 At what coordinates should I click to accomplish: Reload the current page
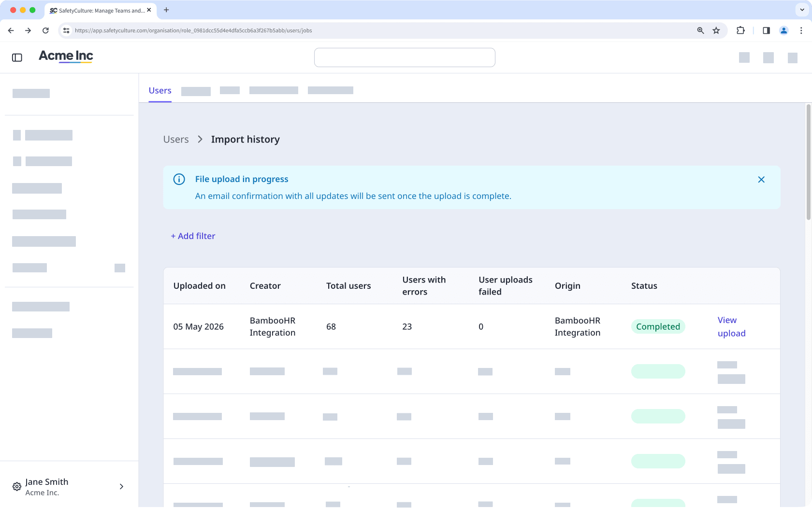point(45,30)
